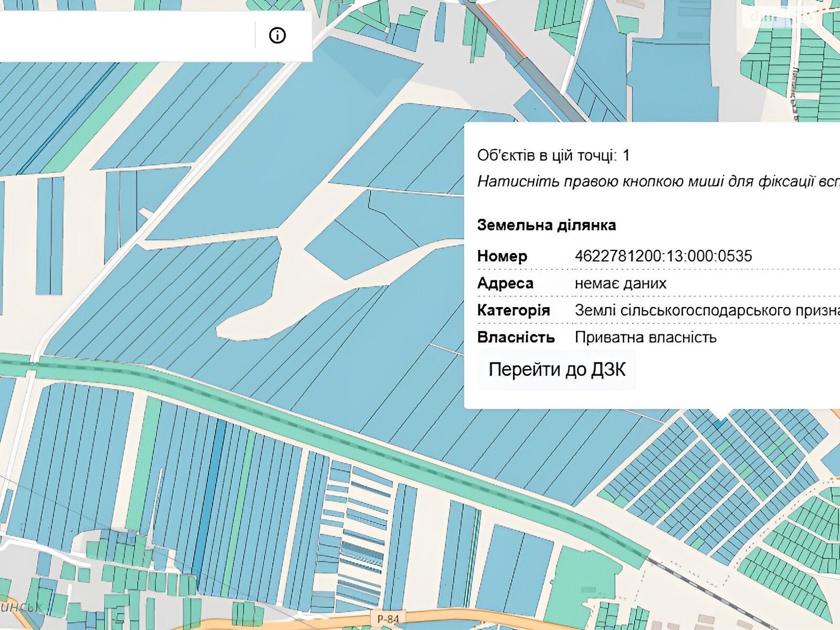Screen dimensions: 840x630
Task: Click the 'Земельна ділянка' popup heading
Action: (546, 225)
